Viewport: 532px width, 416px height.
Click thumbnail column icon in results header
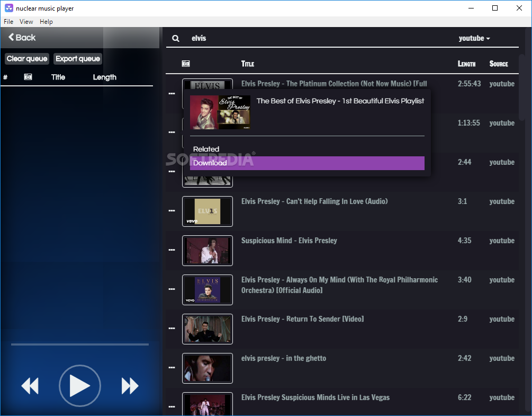(186, 64)
